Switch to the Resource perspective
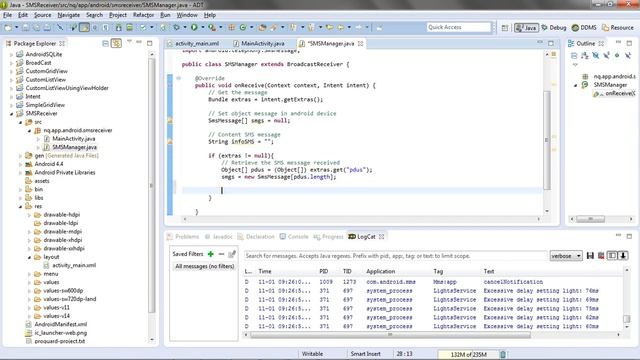Viewport: 640px width, 360px height. click(x=618, y=28)
